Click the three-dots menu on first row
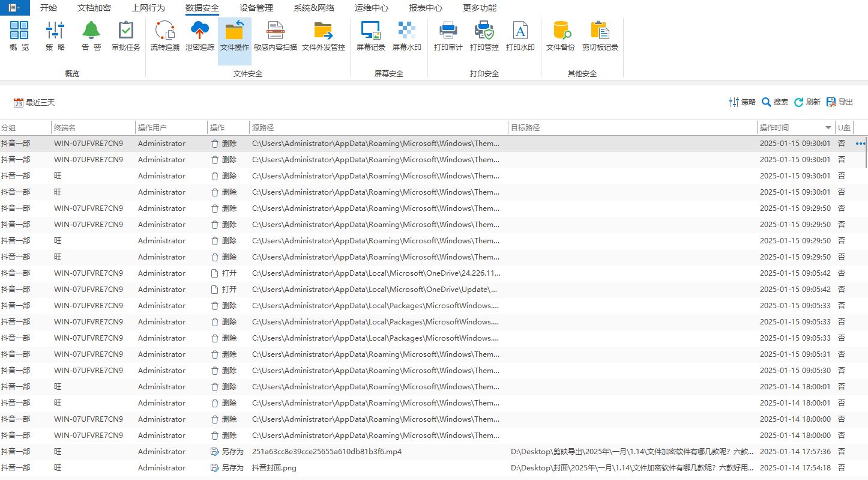 click(861, 144)
